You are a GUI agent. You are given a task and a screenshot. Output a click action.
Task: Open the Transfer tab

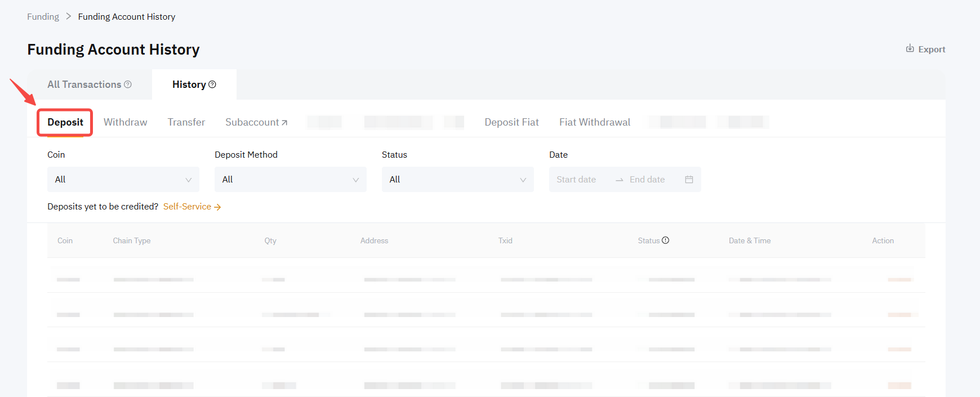(186, 122)
